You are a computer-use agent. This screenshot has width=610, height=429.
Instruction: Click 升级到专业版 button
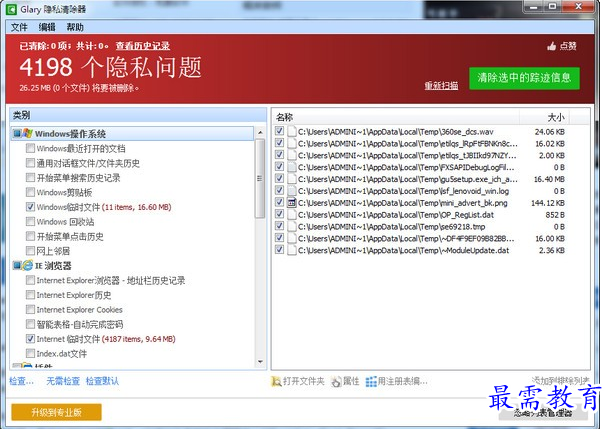[x=56, y=412]
